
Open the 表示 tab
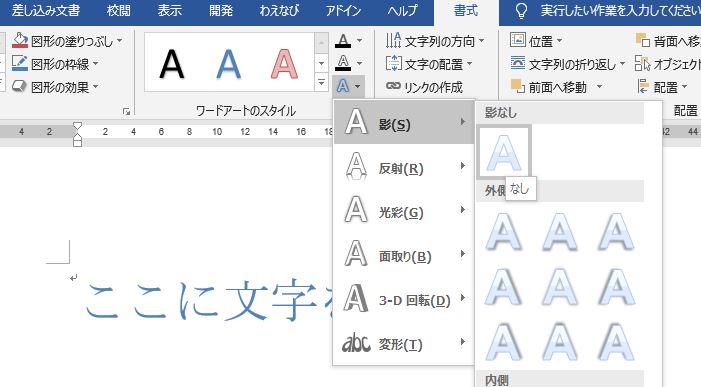(169, 10)
